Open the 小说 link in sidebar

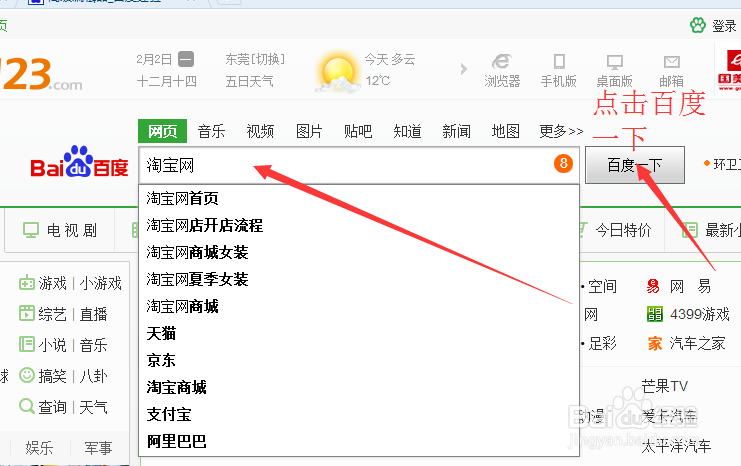point(52,345)
